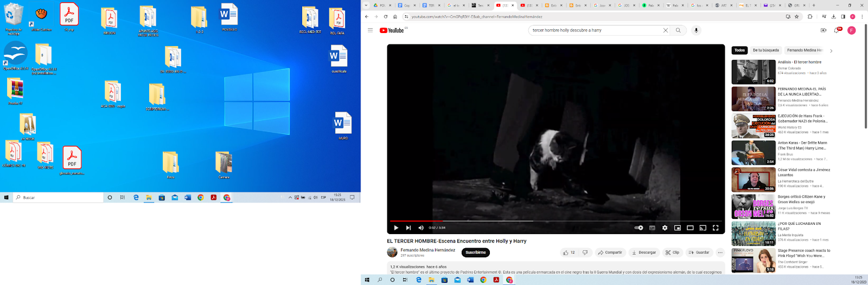The width and height of the screenshot is (868, 285).
Task: Select the fotos folder on desktop
Action: (x=170, y=165)
